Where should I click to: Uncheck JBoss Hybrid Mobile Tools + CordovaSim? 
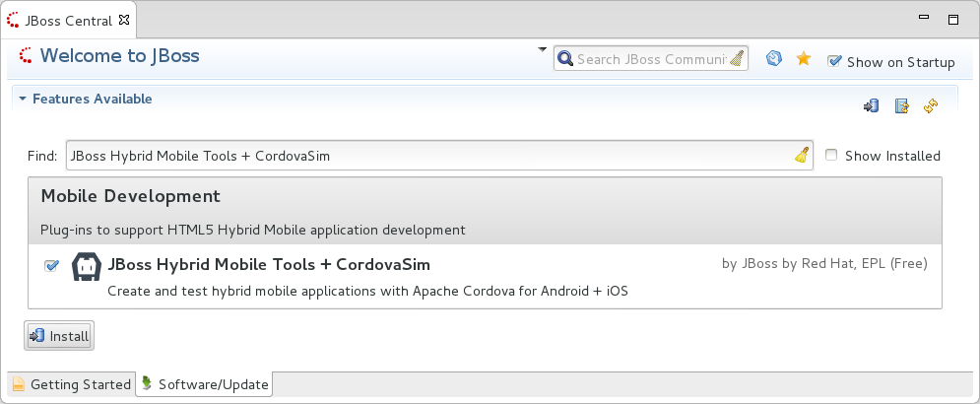(51, 266)
